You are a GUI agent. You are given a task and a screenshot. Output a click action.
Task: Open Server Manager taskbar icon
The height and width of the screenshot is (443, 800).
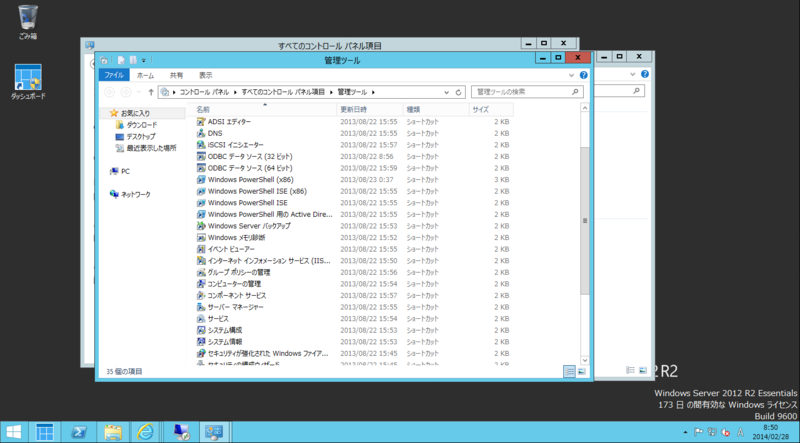click(44, 432)
